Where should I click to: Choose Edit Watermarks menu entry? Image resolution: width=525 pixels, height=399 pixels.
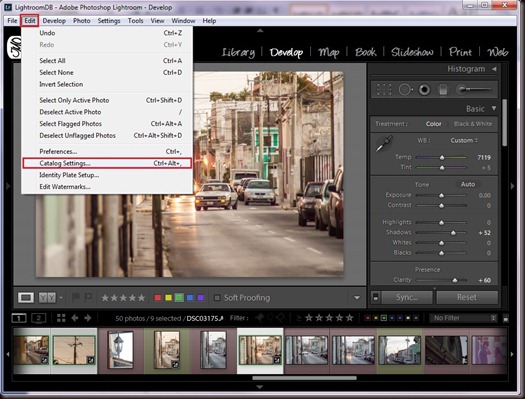[x=107, y=187]
